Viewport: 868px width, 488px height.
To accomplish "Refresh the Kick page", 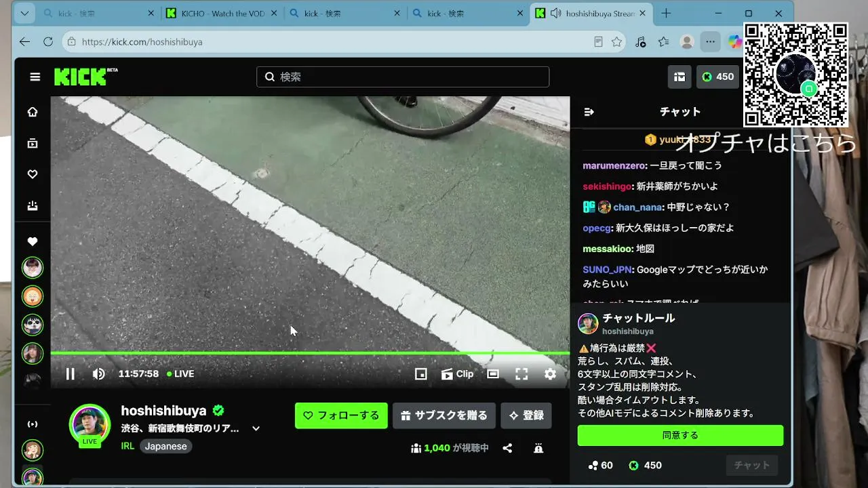I will (x=48, y=42).
